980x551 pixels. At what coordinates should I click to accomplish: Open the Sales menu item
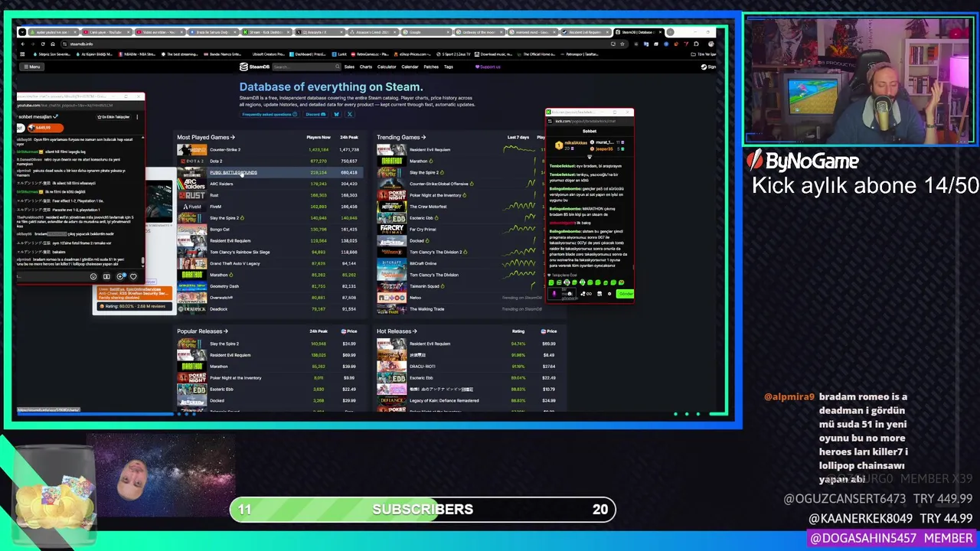(349, 67)
